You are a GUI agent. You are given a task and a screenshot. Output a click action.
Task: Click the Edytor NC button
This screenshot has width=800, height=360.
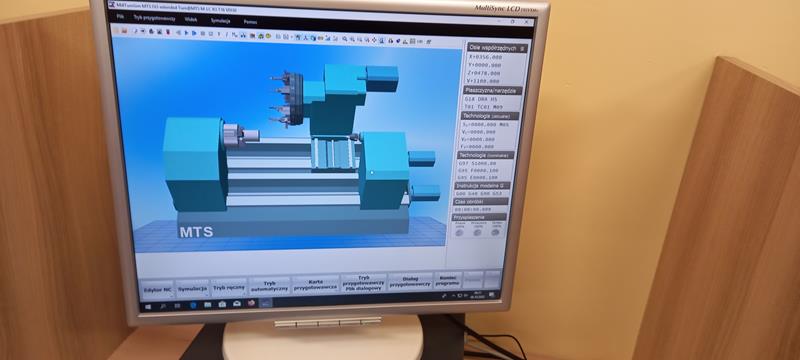158,290
